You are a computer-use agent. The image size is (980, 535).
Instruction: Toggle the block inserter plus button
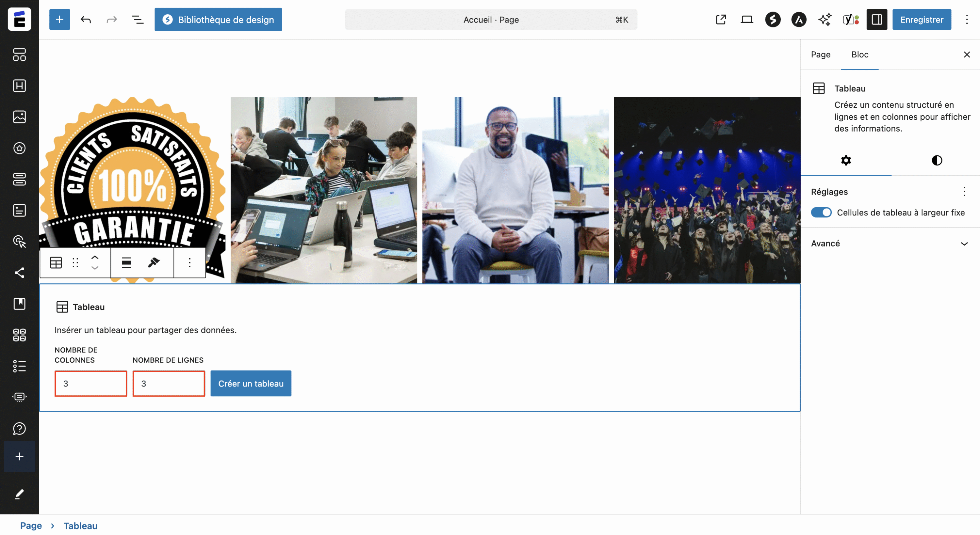(59, 19)
